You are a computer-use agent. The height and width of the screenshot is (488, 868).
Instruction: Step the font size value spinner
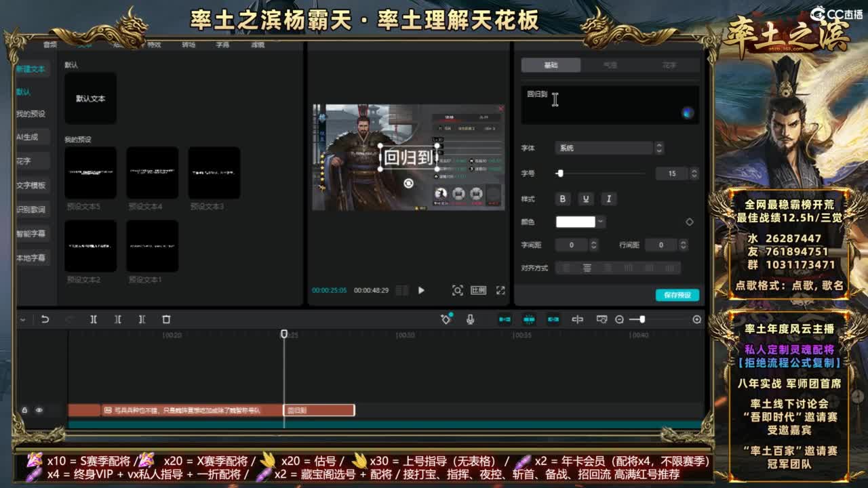click(694, 174)
